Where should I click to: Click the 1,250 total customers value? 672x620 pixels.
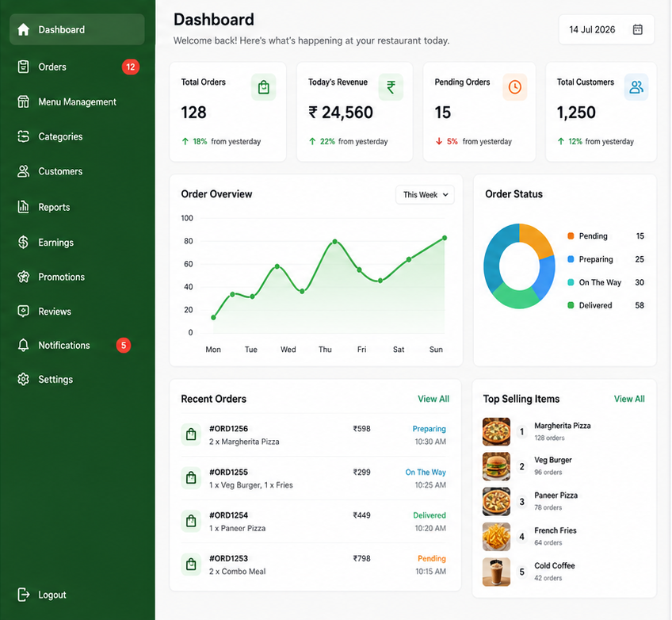(576, 113)
